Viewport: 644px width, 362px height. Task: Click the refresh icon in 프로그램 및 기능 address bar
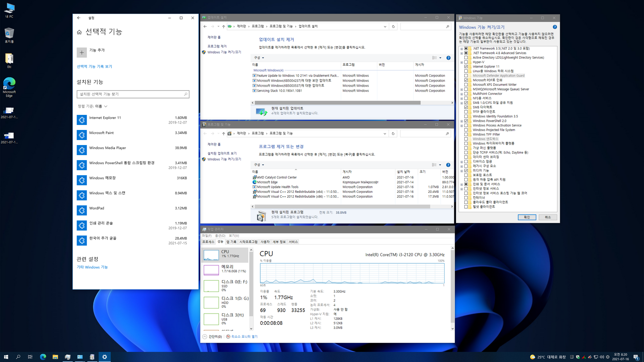tap(393, 134)
